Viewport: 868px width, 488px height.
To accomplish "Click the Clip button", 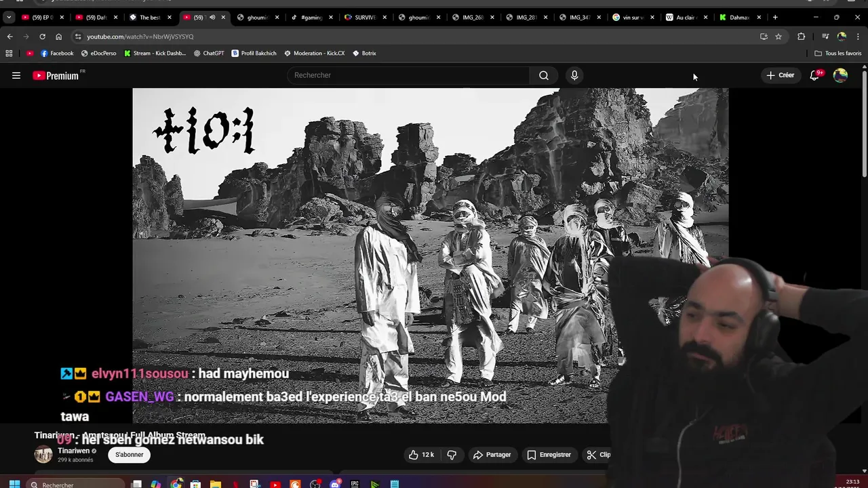I will (x=598, y=455).
